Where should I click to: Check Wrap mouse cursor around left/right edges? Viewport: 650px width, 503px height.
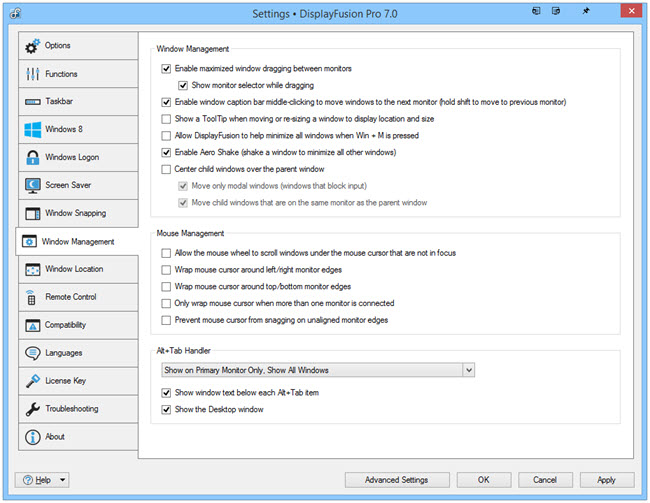coord(166,270)
